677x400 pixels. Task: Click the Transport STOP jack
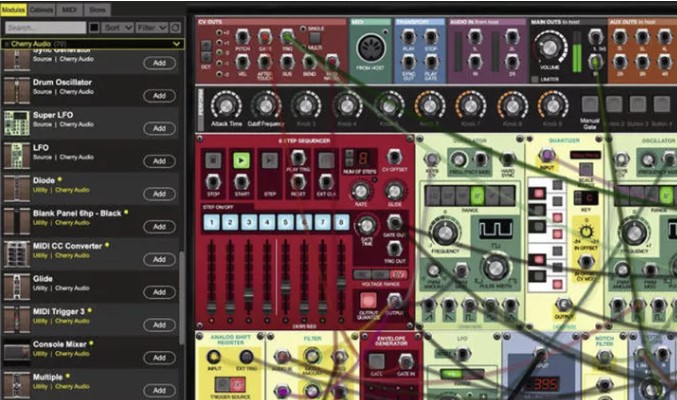[431, 37]
